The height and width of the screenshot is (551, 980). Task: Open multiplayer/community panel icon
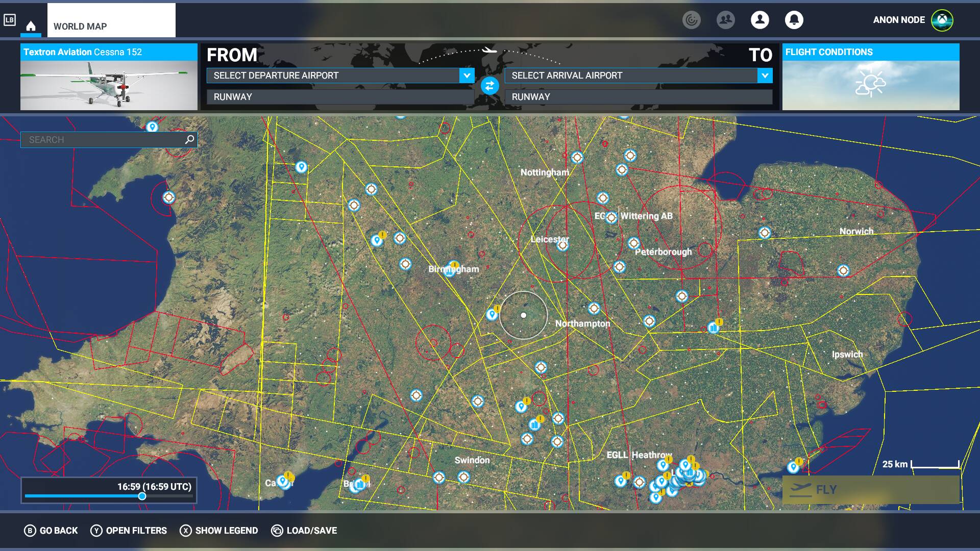(726, 19)
